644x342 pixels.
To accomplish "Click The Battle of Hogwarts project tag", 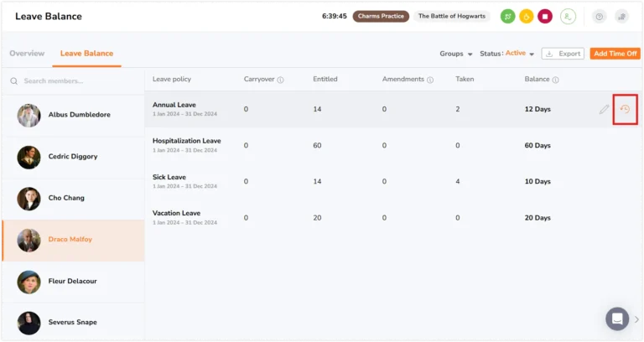I will pyautogui.click(x=452, y=17).
